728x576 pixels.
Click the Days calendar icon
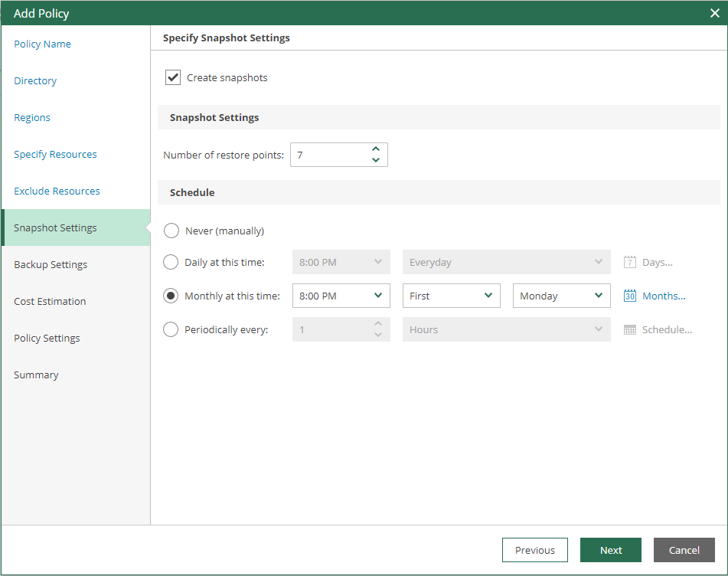[629, 262]
